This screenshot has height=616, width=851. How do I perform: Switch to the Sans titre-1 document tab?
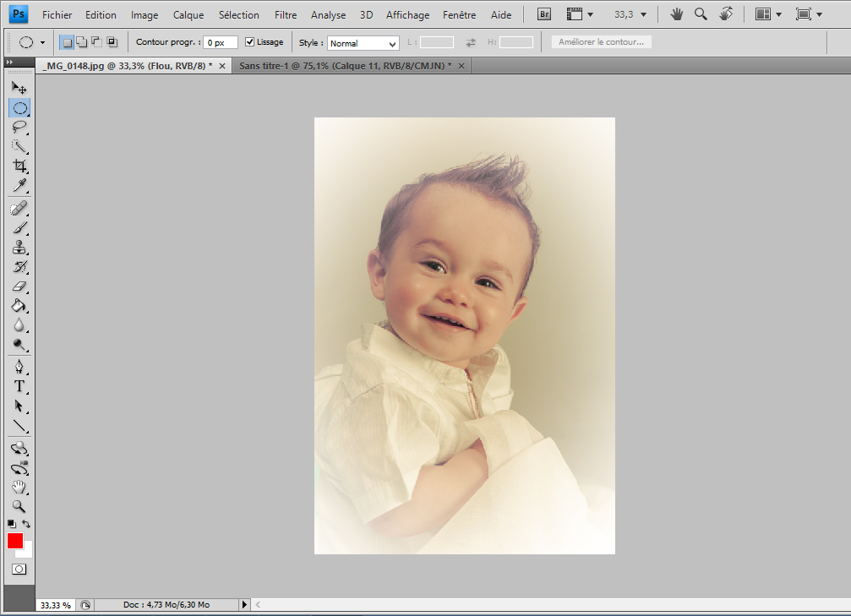pos(344,65)
